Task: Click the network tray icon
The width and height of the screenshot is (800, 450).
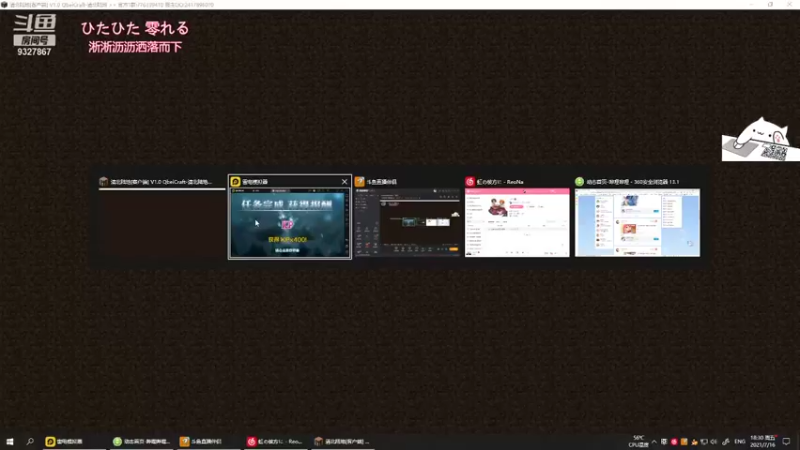Action: 704,442
